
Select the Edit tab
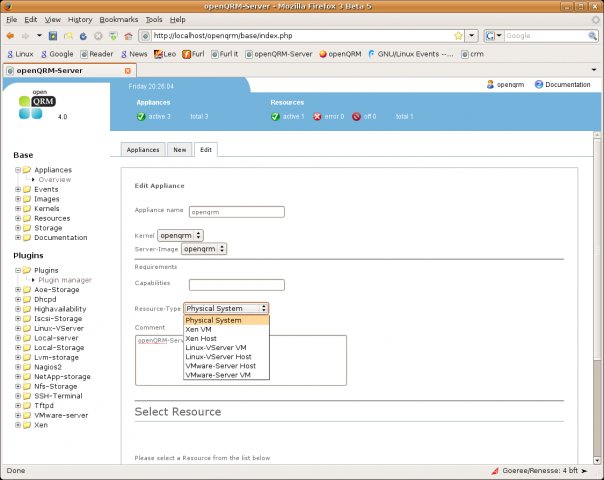[206, 150]
